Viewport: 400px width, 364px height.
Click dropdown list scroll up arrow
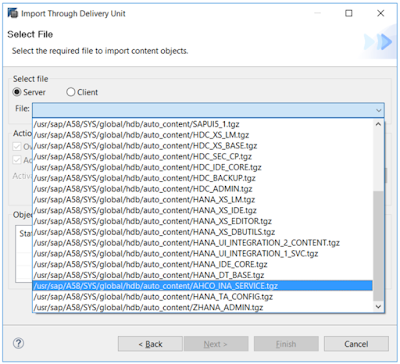pyautogui.click(x=378, y=124)
